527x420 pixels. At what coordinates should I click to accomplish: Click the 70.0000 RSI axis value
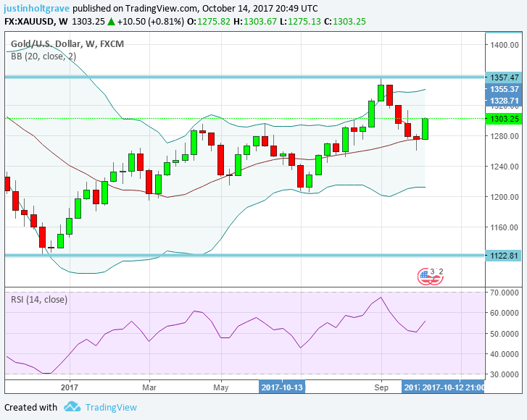coord(504,293)
